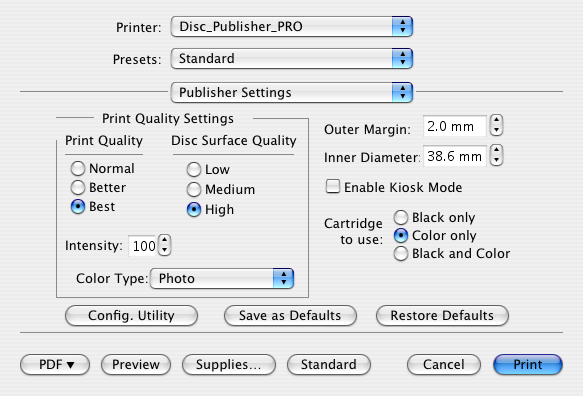Select Best print quality radio button
This screenshot has height=396, width=583.
78,206
